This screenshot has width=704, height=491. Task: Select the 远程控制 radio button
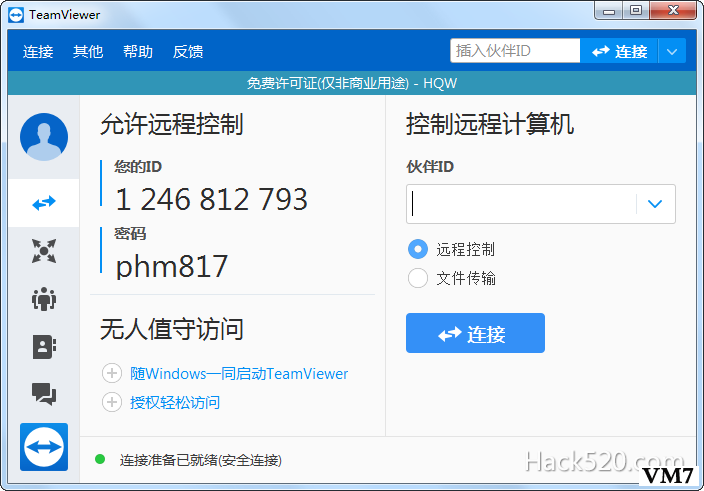click(x=418, y=249)
